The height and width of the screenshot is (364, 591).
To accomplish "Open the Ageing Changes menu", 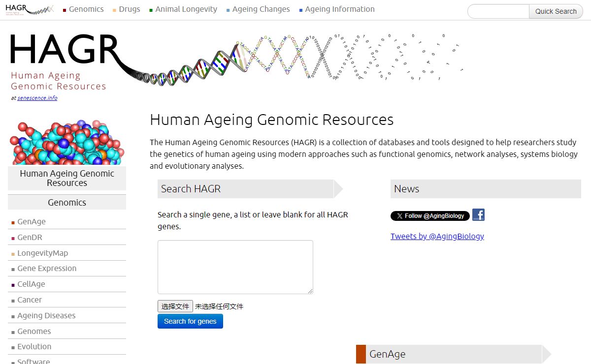I will pos(261,9).
